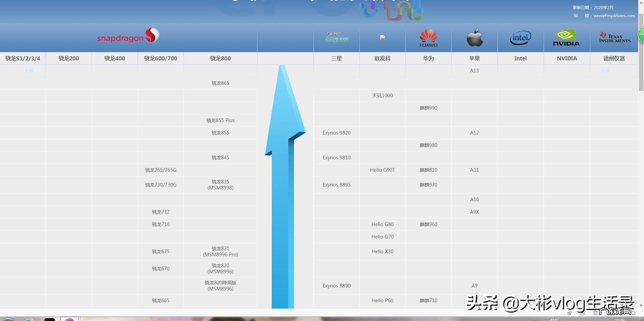The image size is (644, 321).
Task: Click the Samsung Exynos logo
Action: [336, 37]
